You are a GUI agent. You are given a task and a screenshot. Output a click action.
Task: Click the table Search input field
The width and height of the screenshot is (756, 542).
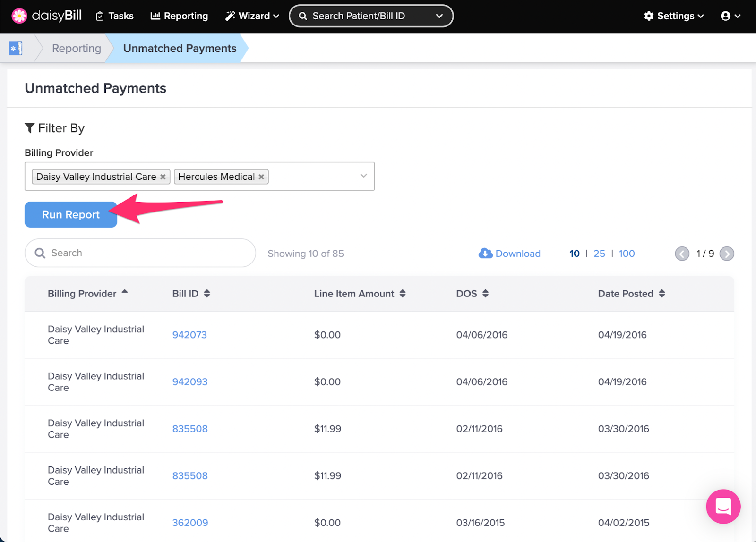tap(140, 253)
